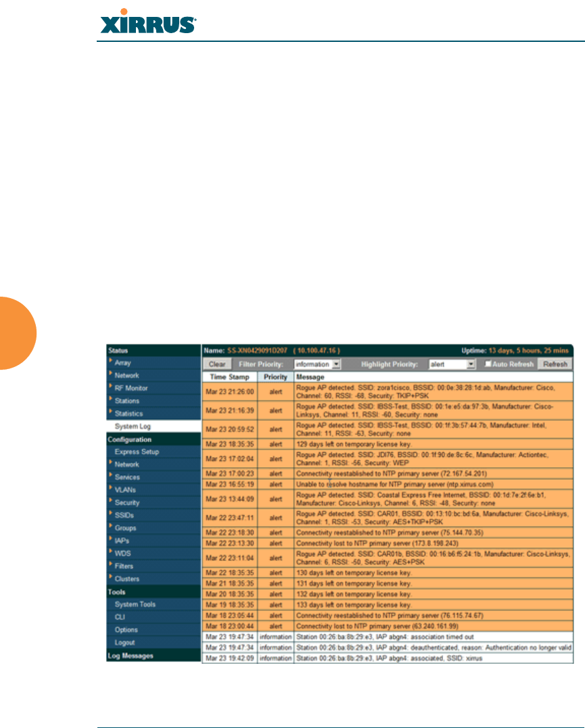Screen dimensions: 585x728
Task: Select the 133 days left license message
Action: (x=434, y=605)
